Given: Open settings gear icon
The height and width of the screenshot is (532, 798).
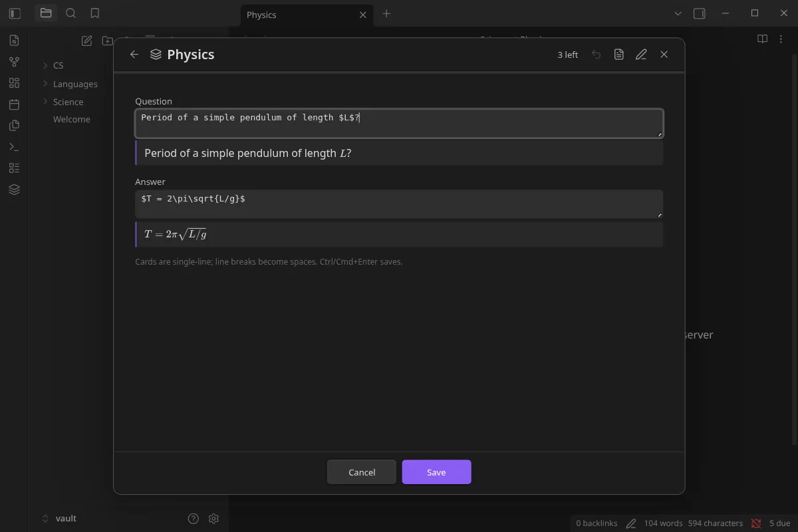Looking at the screenshot, I should tap(213, 519).
